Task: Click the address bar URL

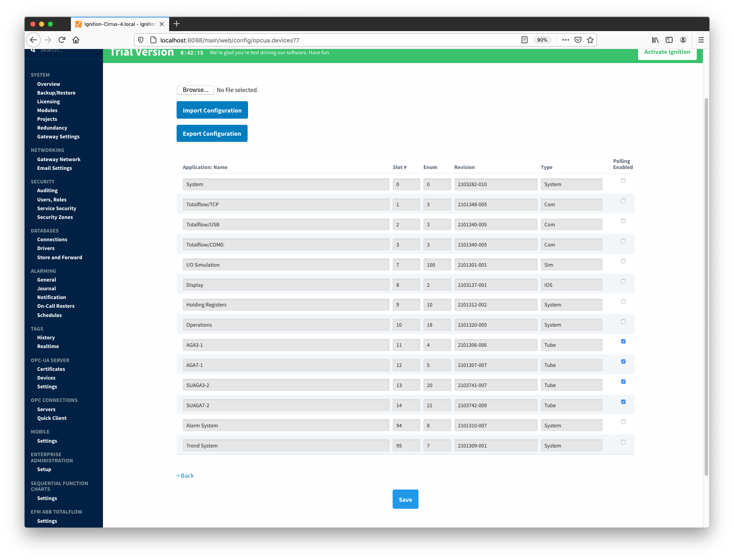Action: pyautogui.click(x=230, y=40)
